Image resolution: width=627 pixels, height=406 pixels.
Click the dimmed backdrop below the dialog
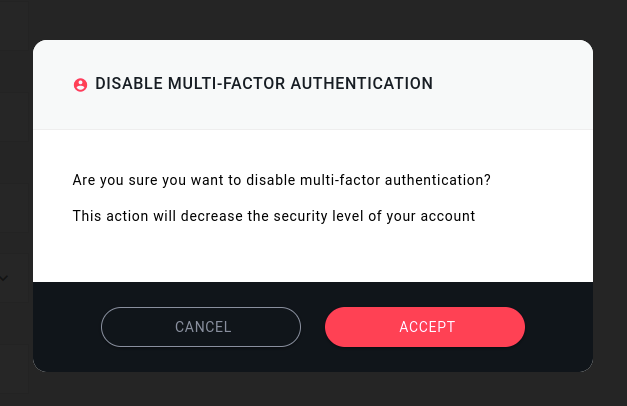(313, 390)
